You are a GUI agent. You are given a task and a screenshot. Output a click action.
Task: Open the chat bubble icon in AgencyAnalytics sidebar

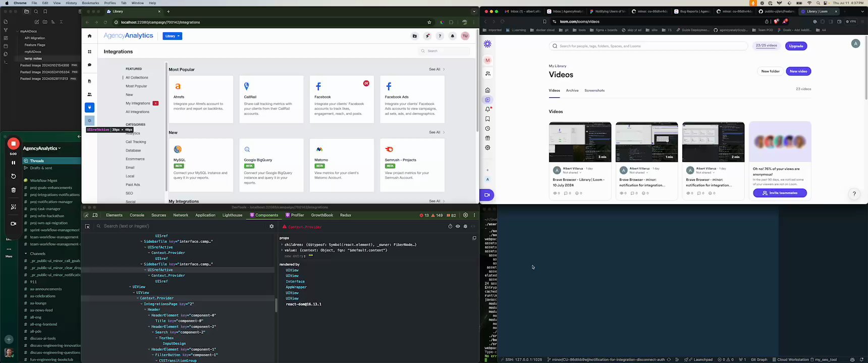click(90, 65)
